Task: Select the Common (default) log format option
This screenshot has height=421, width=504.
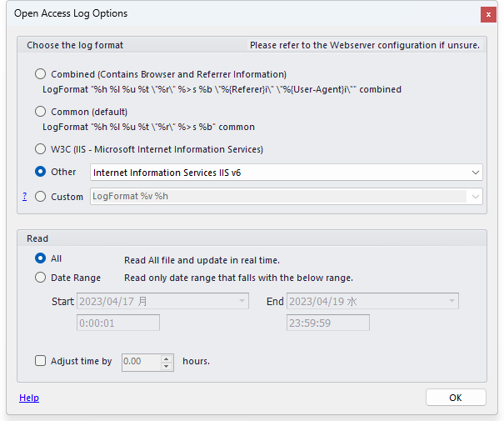Action: (x=41, y=112)
